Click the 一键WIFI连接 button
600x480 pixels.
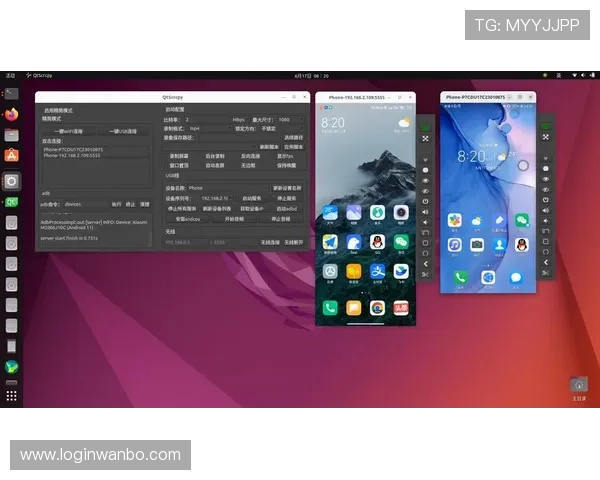tap(68, 131)
